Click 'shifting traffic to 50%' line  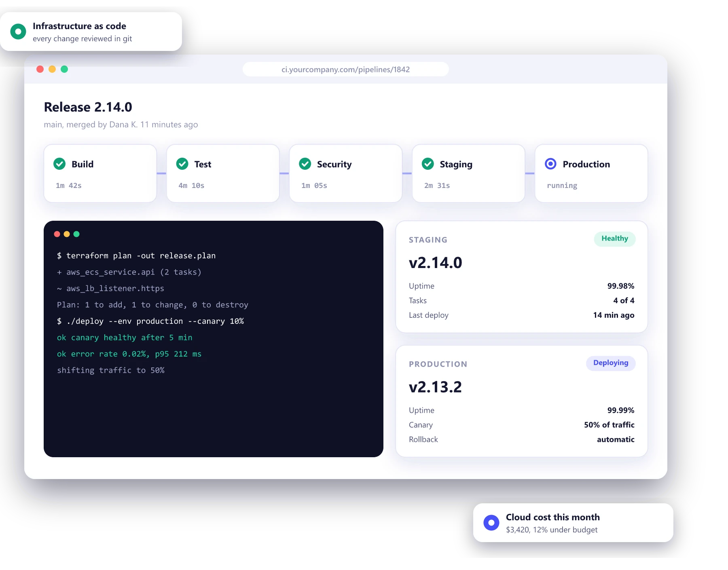(x=111, y=370)
